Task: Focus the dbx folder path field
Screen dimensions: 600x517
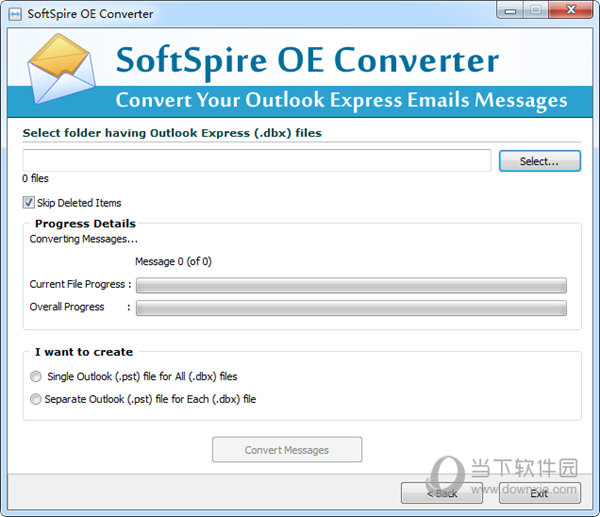Action: (x=257, y=160)
